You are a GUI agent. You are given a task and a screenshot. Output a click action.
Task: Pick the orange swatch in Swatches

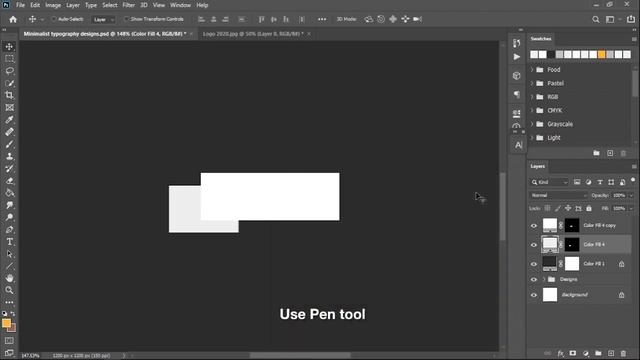[602, 55]
